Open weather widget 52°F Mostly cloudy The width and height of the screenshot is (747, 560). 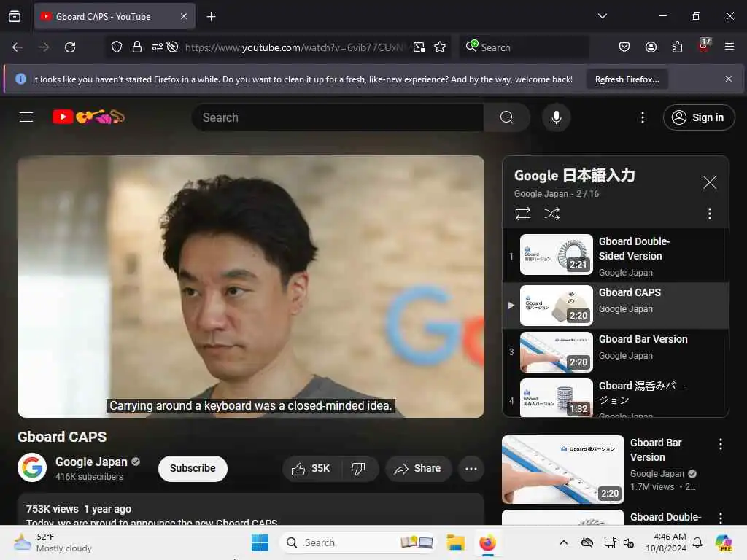point(53,542)
